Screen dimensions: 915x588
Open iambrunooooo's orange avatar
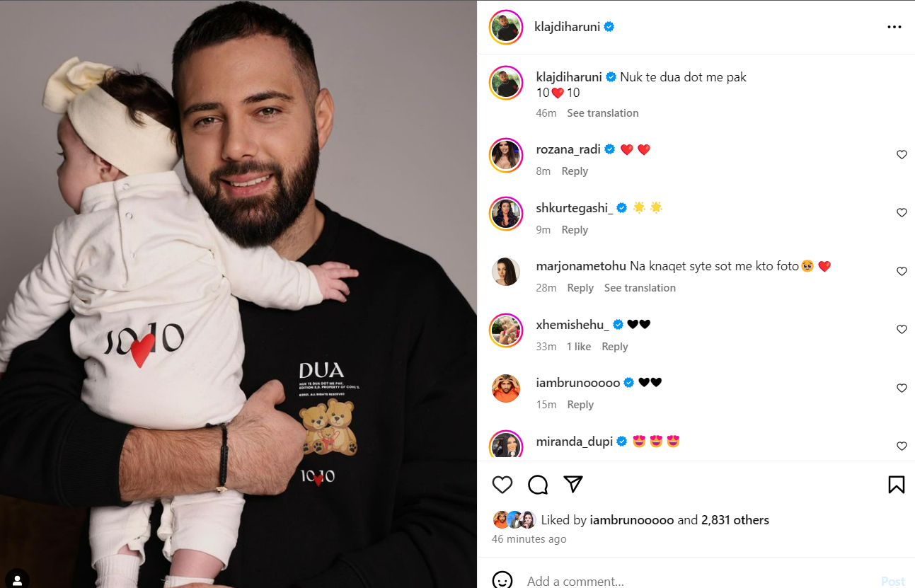tap(506, 388)
